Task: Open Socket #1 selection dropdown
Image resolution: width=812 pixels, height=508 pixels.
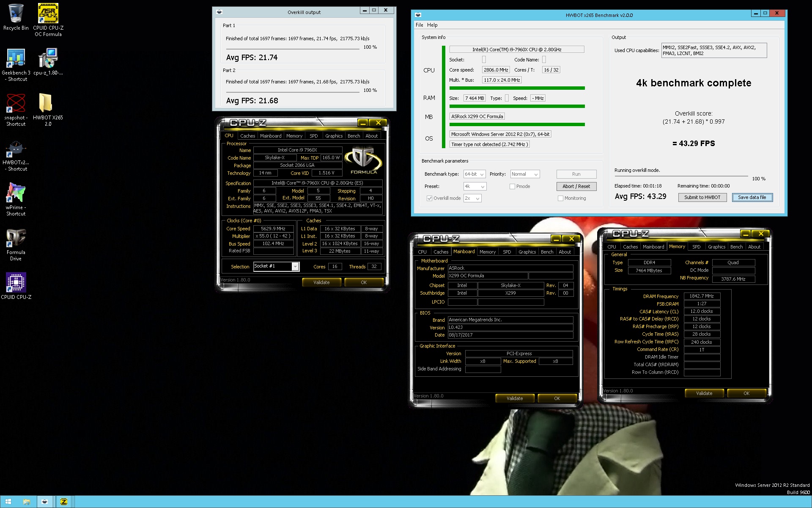Action: pyautogui.click(x=276, y=266)
